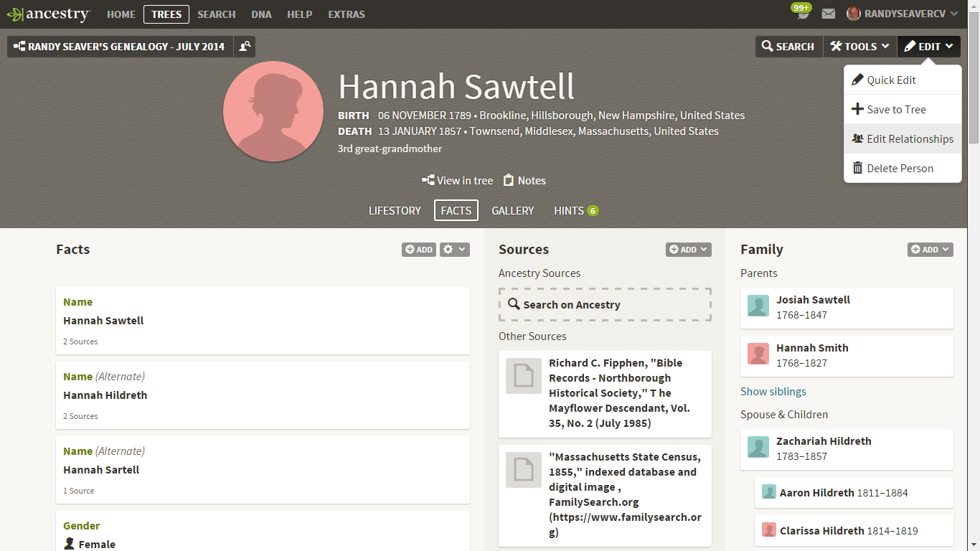Click the tree search person icon beside tree name
This screenshot has width=980, height=551.
(x=245, y=47)
